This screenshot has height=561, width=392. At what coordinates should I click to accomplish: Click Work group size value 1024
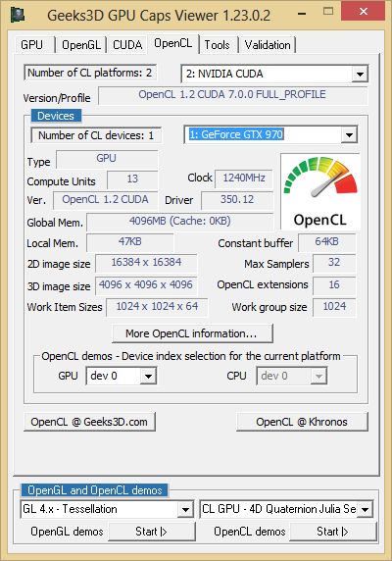click(334, 307)
